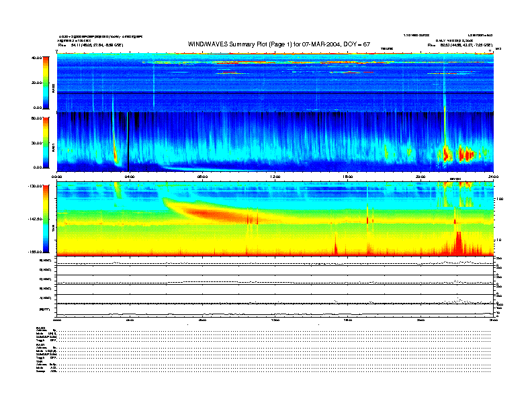Select 04:00 on the axis below RAD1 panel
The height and width of the screenshot is (411, 532).
click(x=130, y=177)
